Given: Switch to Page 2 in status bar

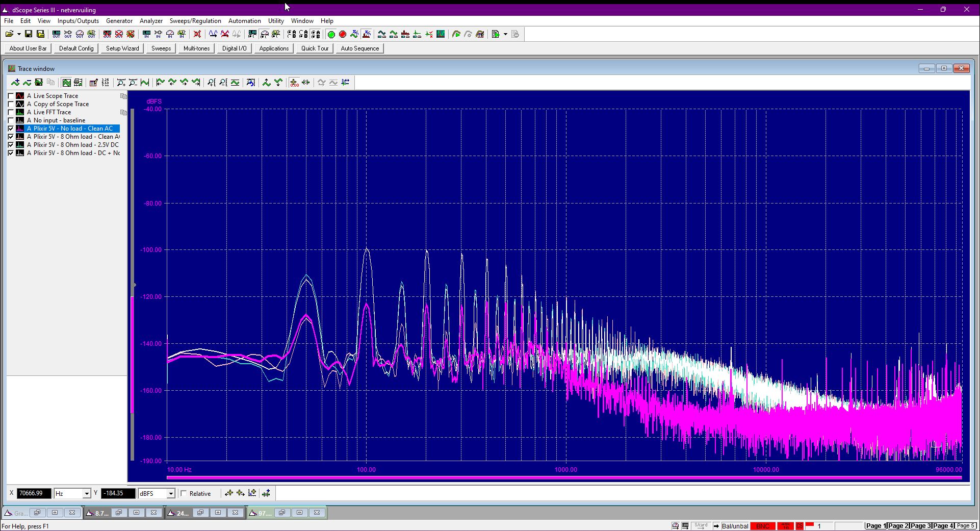Looking at the screenshot, I should pos(898,525).
